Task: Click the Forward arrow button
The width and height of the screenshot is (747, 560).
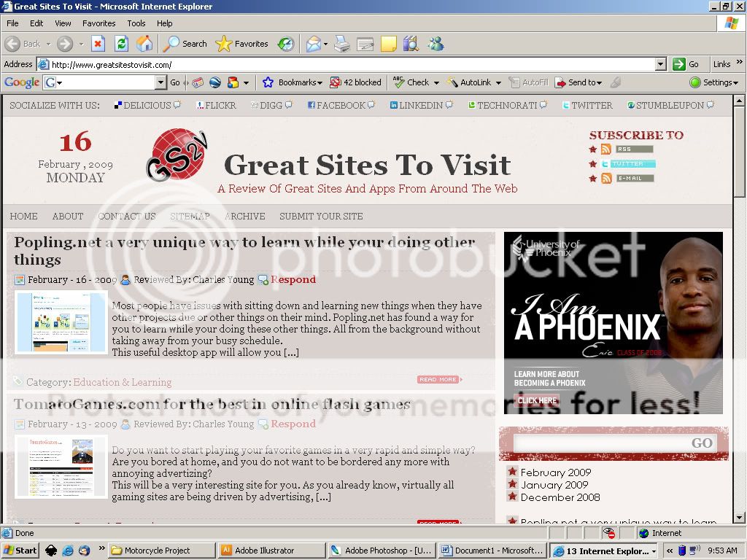Action: pyautogui.click(x=65, y=44)
